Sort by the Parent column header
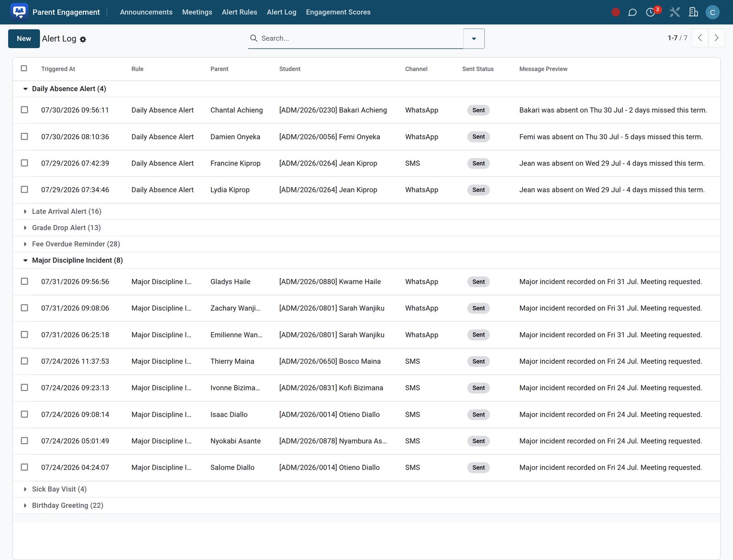 click(219, 69)
